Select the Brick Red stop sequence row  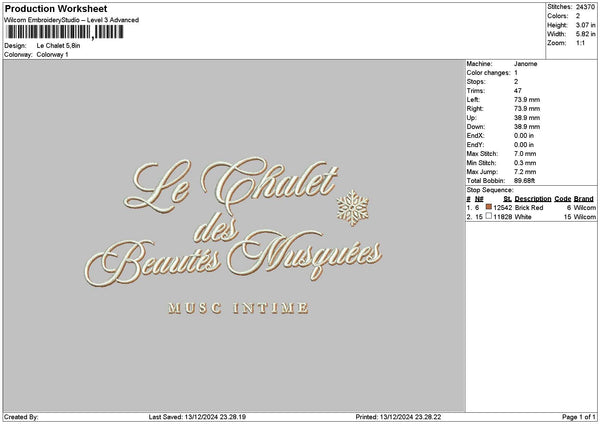tap(530, 207)
